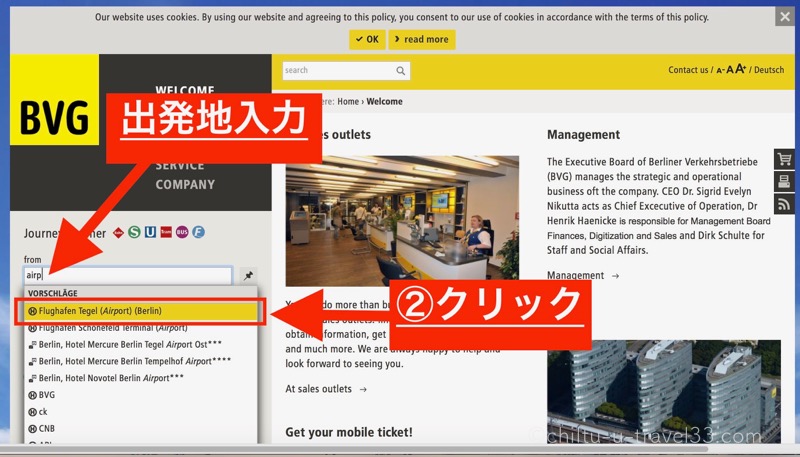This screenshot has width=800, height=457.
Task: Open SERVICE menu item
Action: [x=180, y=166]
